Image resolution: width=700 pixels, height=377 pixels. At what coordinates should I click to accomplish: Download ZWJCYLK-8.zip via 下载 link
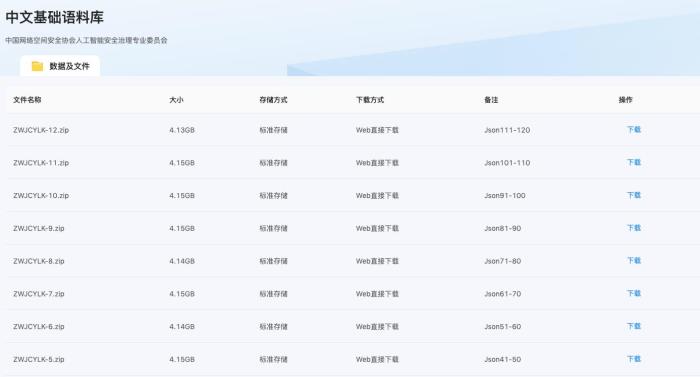point(633,260)
